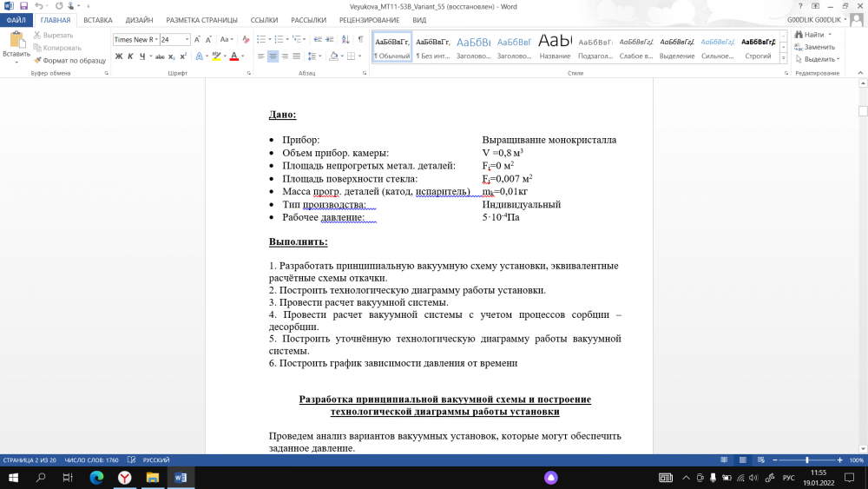Click the red font color swatch
Viewport: 868px width, 489px height.
233,56
